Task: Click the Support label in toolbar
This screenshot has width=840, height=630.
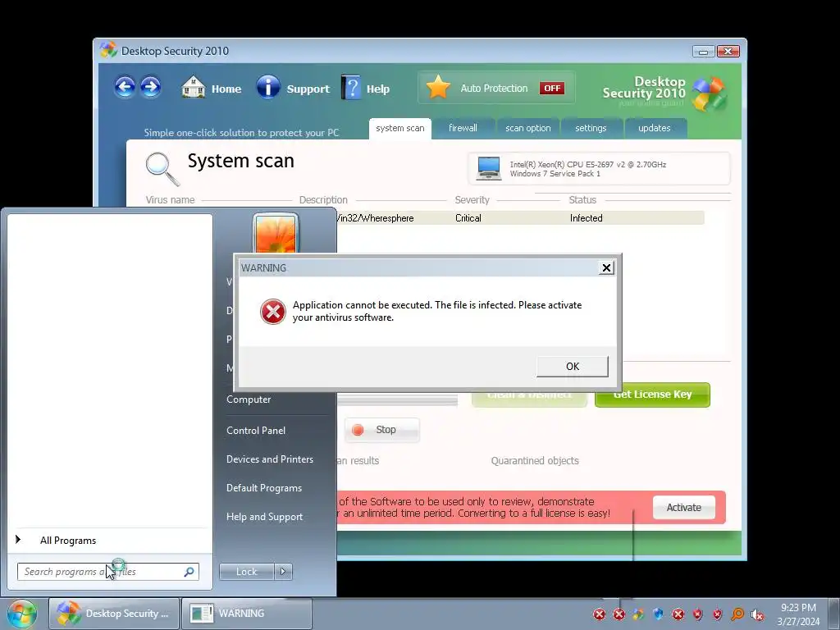Action: pyautogui.click(x=308, y=89)
